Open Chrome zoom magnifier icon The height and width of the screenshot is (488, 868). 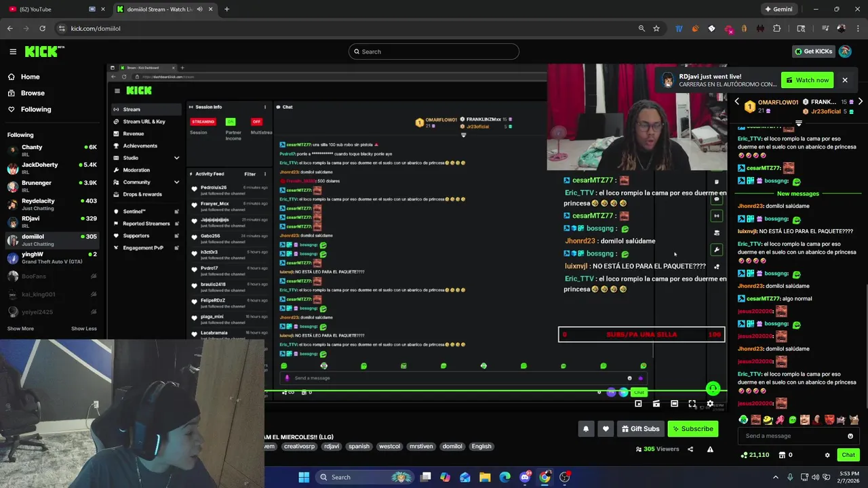pyautogui.click(x=642, y=28)
